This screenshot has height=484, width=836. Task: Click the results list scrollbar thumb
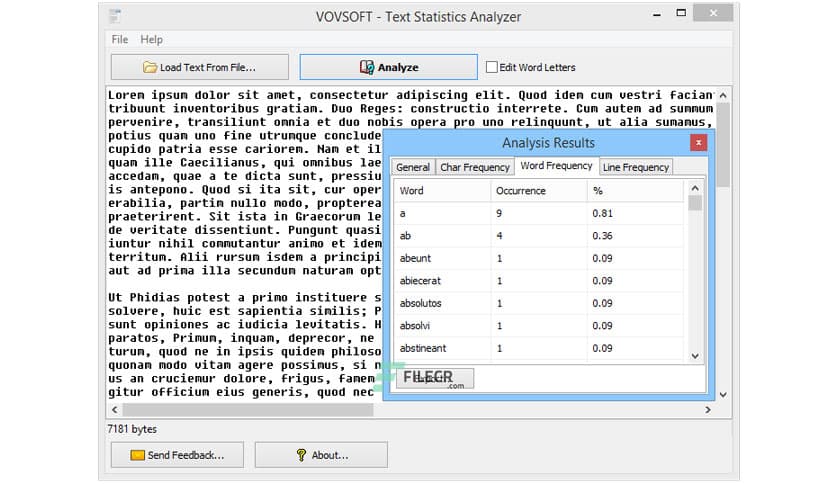click(695, 203)
